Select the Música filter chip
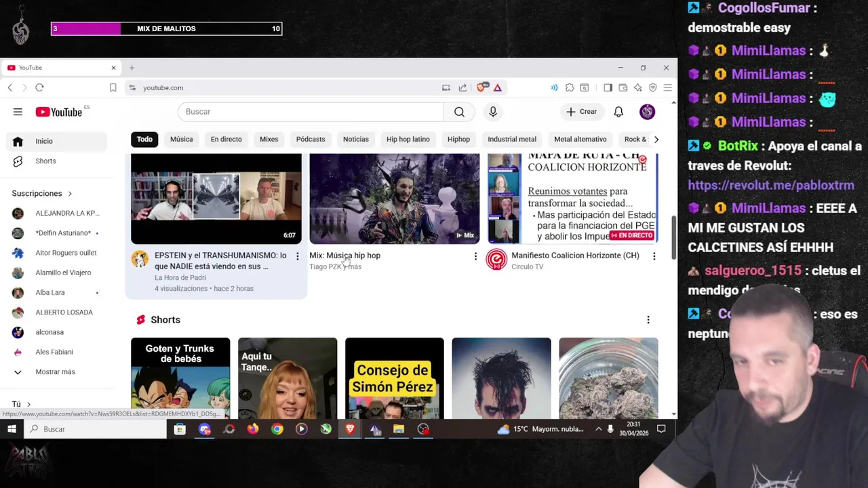The width and height of the screenshot is (868, 488). coord(181,140)
